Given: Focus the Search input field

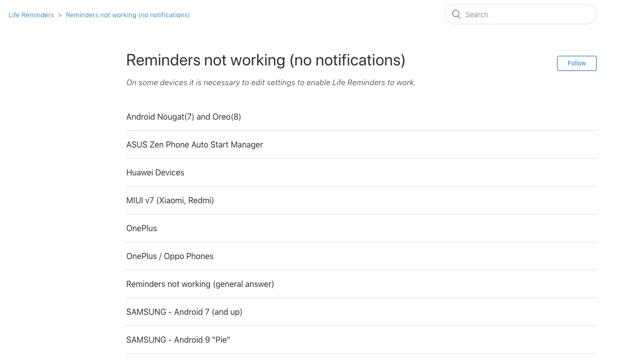Looking at the screenshot, I should coord(527,15).
